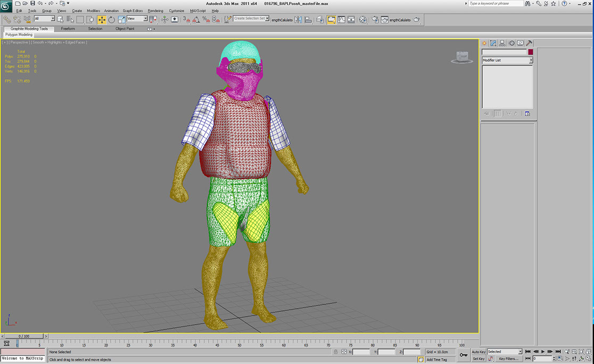Toggle the Auto Key mode
Image resolution: width=594 pixels, height=364 pixels.
click(x=478, y=352)
